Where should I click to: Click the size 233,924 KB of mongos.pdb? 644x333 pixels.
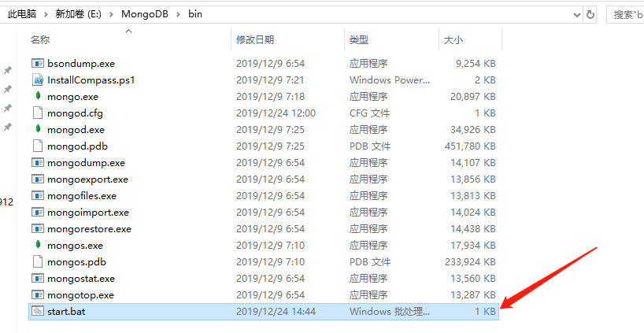click(x=470, y=262)
